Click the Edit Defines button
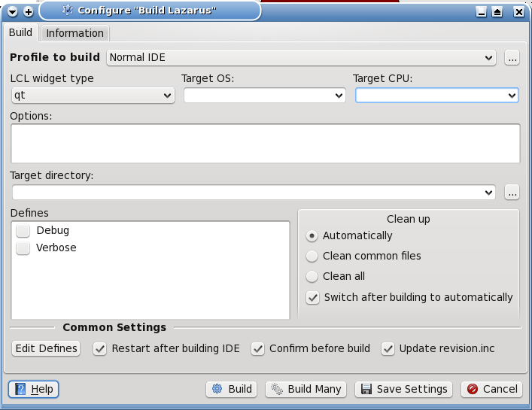The image size is (532, 410). point(46,348)
